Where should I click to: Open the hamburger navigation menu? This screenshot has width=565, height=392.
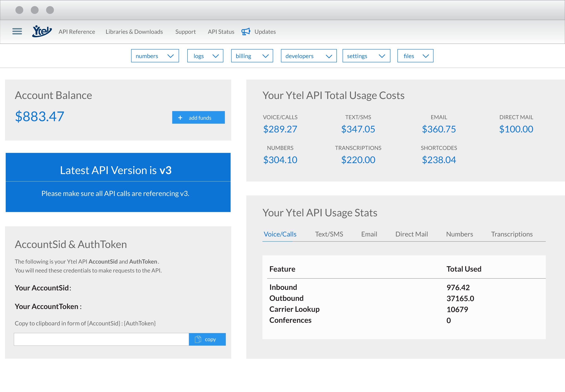coord(17,31)
